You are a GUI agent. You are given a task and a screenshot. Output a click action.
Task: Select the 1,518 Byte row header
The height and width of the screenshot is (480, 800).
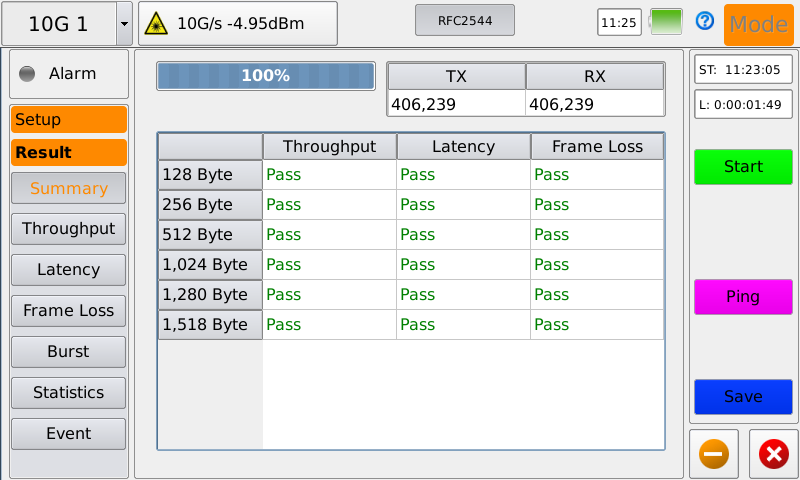coord(210,325)
